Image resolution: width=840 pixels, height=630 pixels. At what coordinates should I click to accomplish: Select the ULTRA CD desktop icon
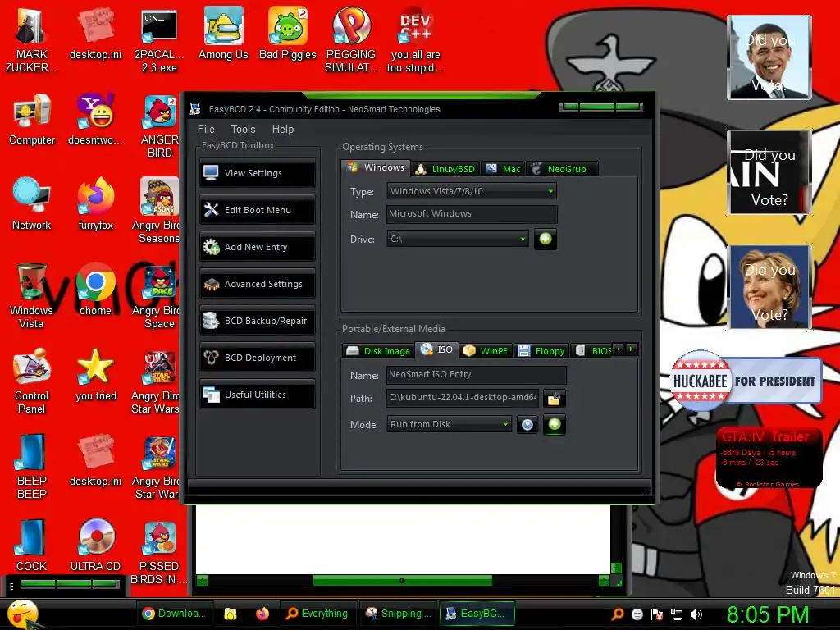click(95, 545)
